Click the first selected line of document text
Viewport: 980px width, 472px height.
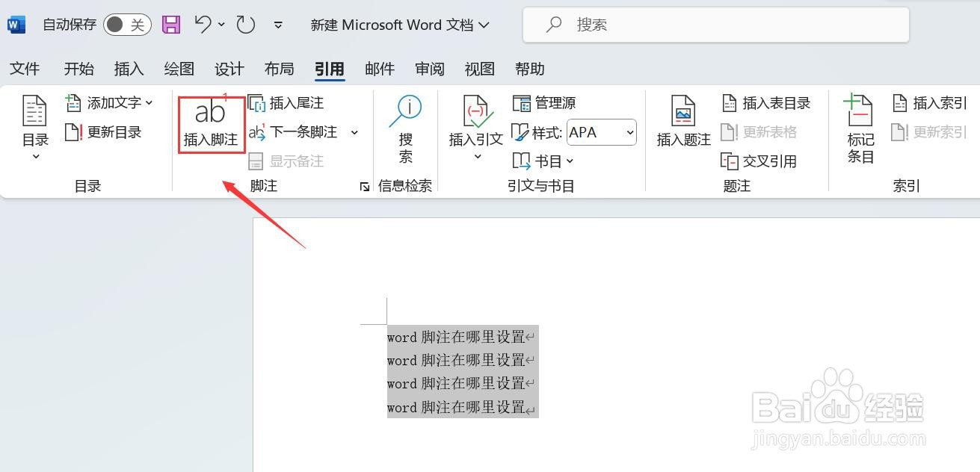pos(457,337)
